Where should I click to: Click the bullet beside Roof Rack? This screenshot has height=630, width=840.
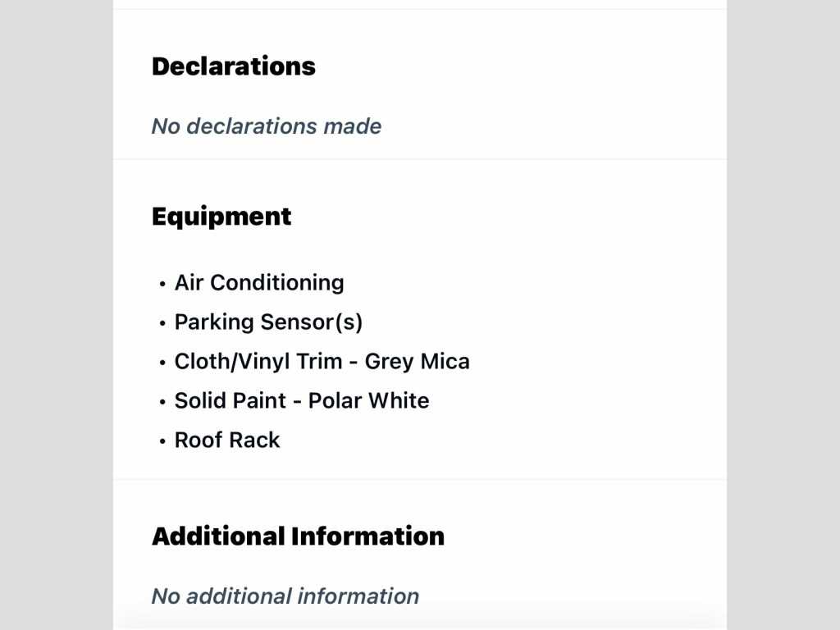(162, 441)
